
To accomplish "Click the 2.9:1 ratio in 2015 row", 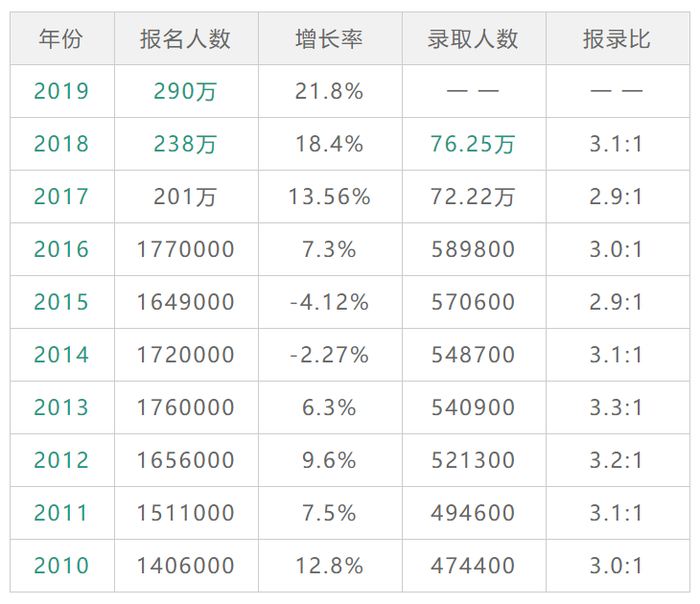I will pos(617,302).
